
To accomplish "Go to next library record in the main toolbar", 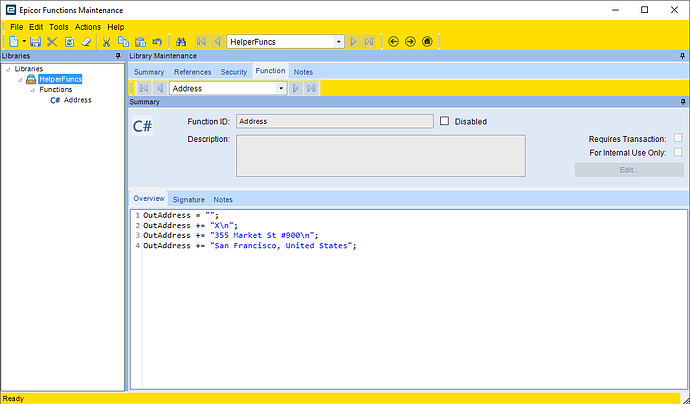I will 353,42.
